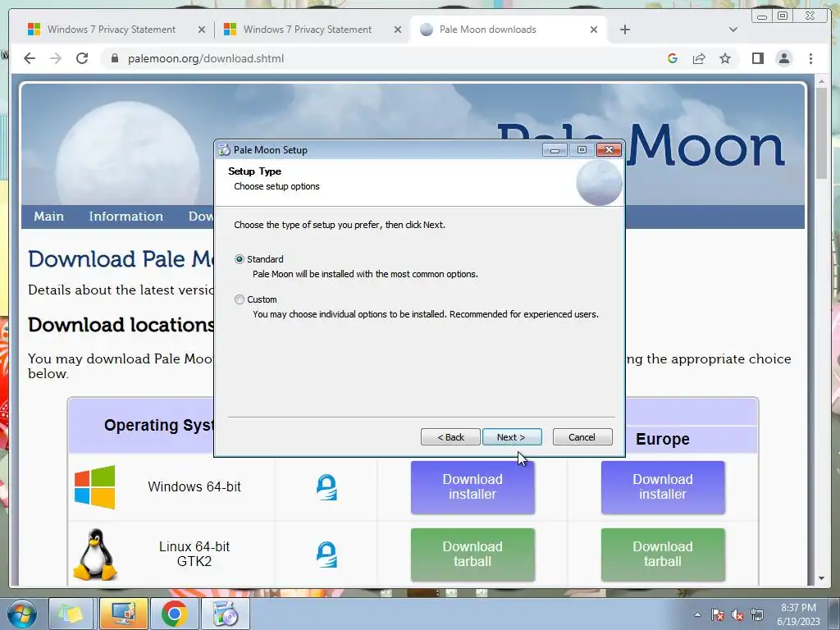Open Chrome profile avatar menu
This screenshot has height=630, width=840.
coord(783,58)
